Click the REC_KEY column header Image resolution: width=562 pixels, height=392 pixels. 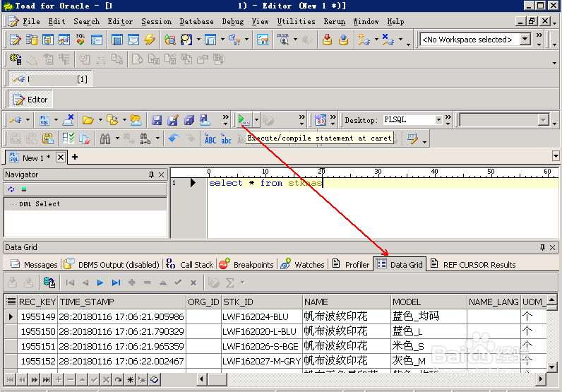click(37, 302)
